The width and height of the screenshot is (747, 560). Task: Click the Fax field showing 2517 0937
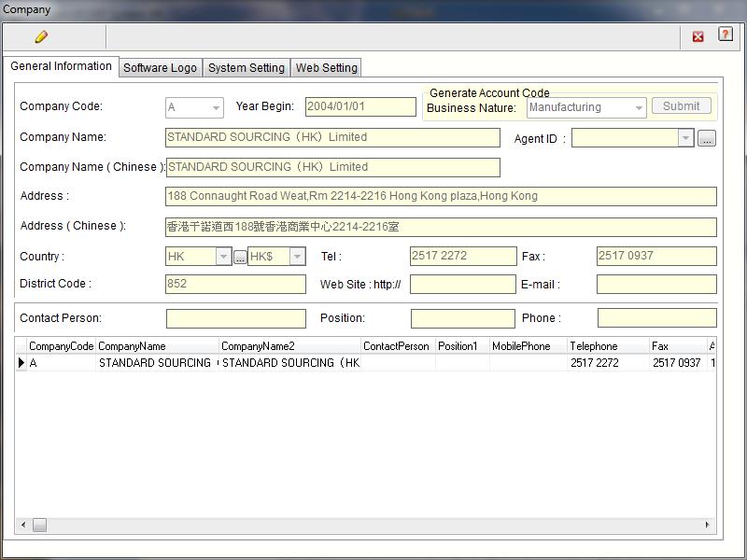[656, 256]
